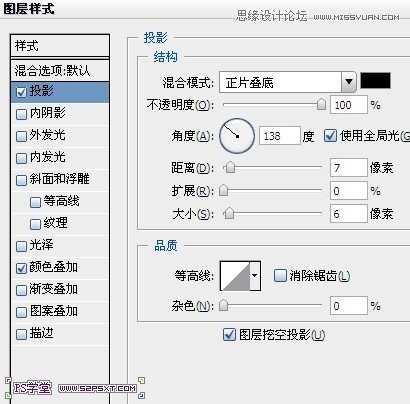Click the angle value field showing 138
The image size is (410, 404).
click(280, 136)
